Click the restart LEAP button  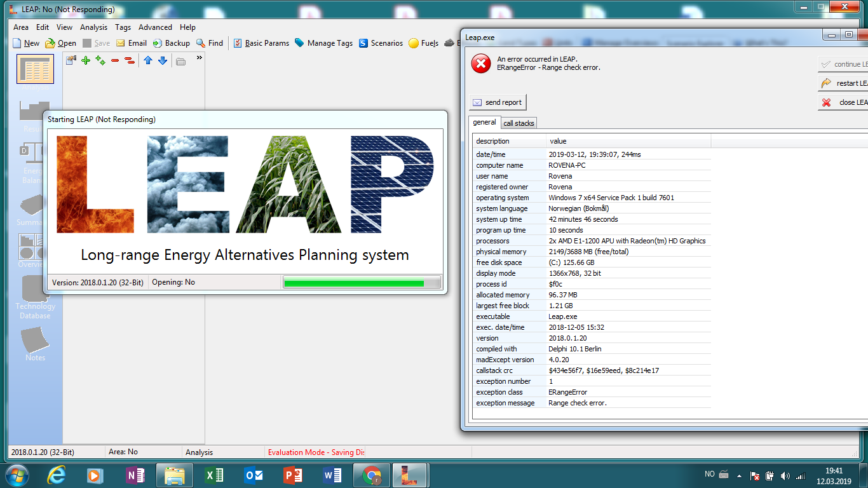pos(843,83)
